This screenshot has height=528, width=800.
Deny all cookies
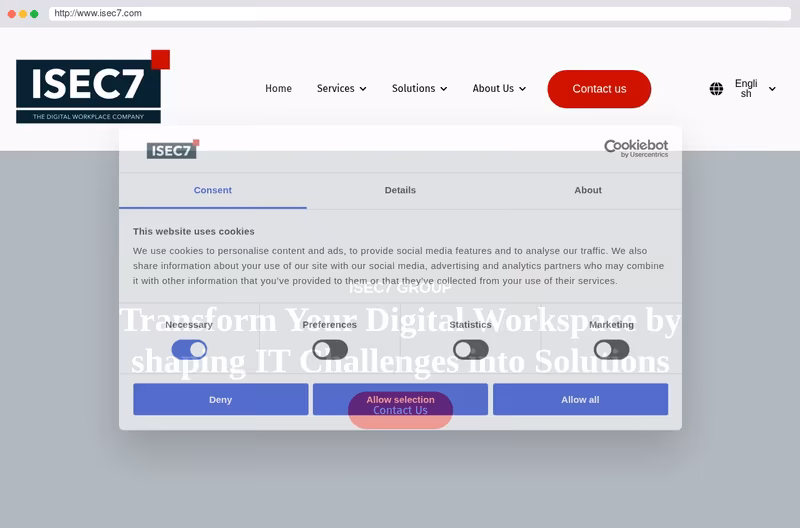[220, 399]
